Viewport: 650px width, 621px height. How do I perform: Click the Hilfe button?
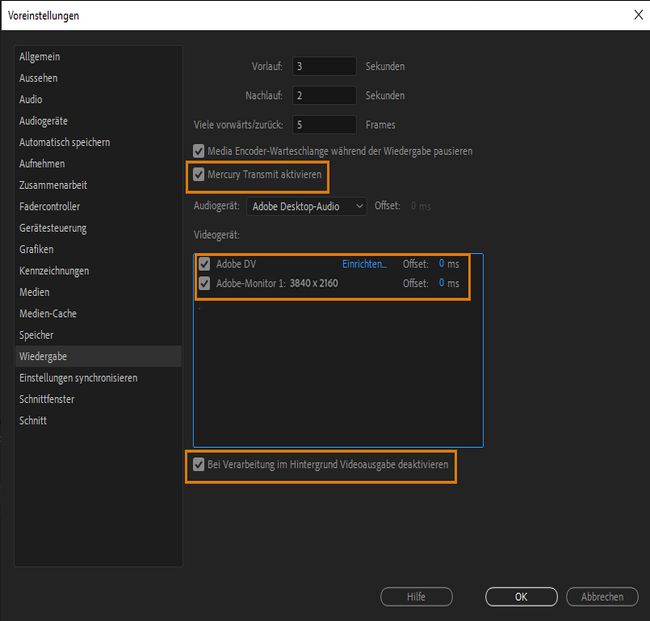(416, 597)
